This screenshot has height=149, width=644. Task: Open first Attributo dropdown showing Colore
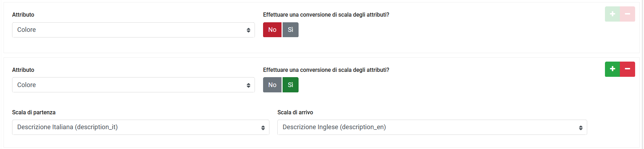128,30
